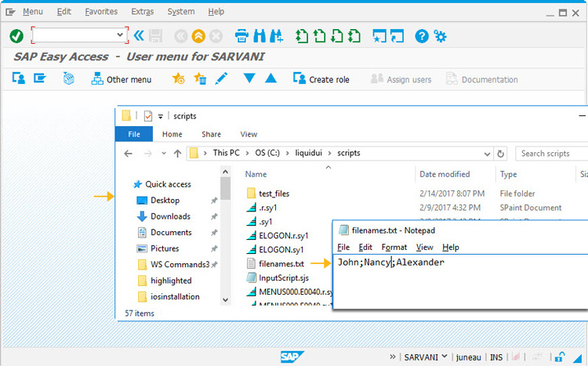Go to last page icon
This screenshot has width=588, height=366.
[x=354, y=36]
